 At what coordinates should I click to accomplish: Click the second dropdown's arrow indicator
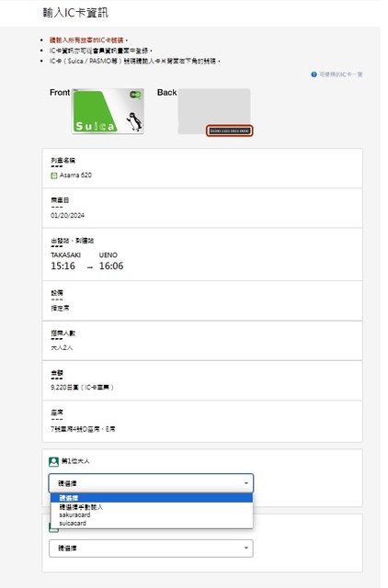click(246, 548)
